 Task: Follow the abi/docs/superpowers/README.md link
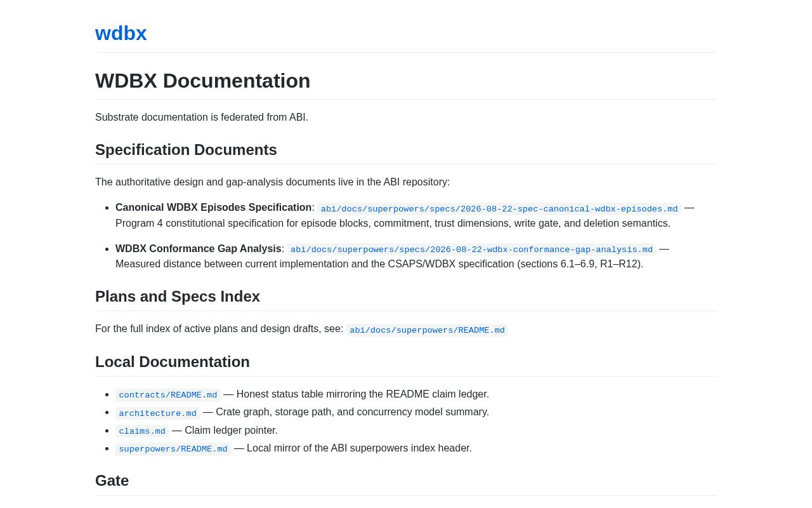[x=427, y=330]
